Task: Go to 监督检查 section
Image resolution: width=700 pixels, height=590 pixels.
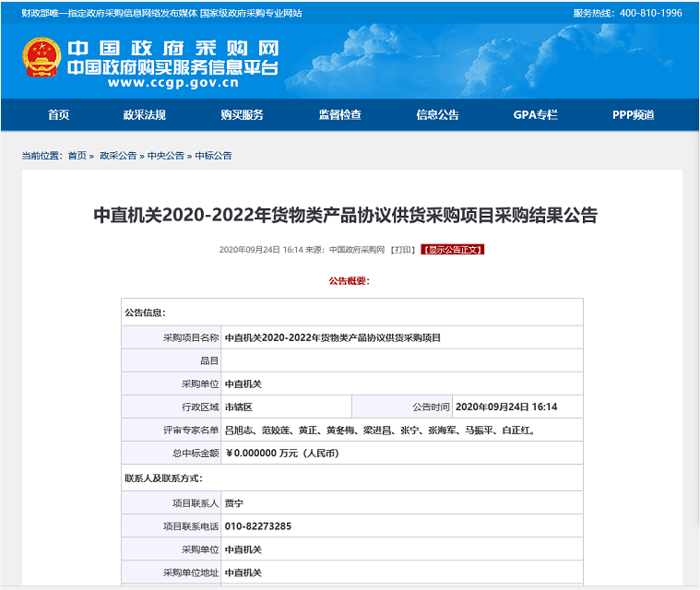Action: 339,115
